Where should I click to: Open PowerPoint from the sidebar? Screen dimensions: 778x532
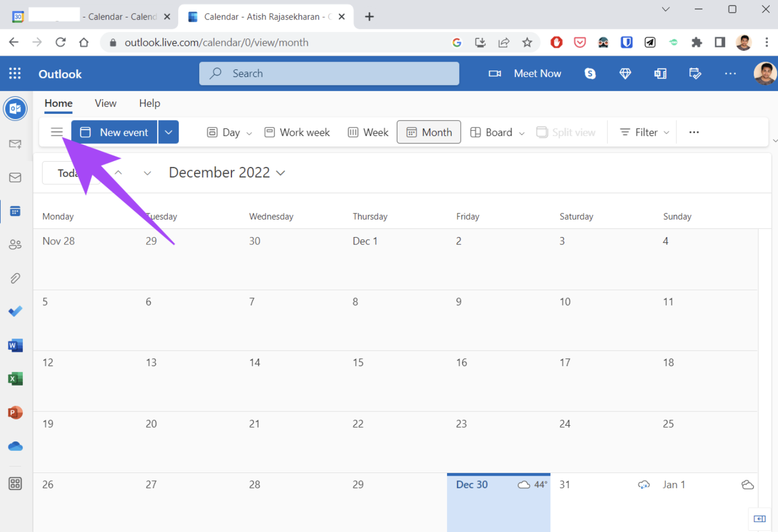tap(15, 412)
